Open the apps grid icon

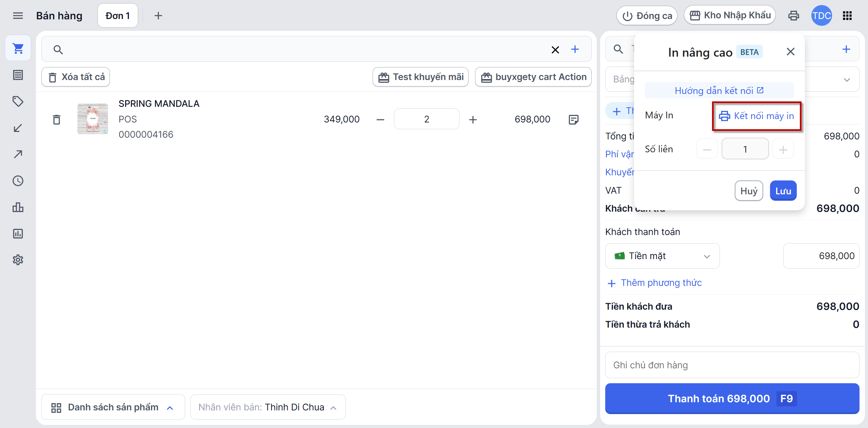pyautogui.click(x=847, y=16)
